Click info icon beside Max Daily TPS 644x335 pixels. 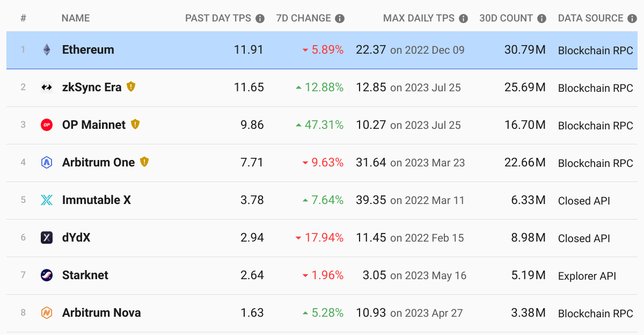coord(463,18)
